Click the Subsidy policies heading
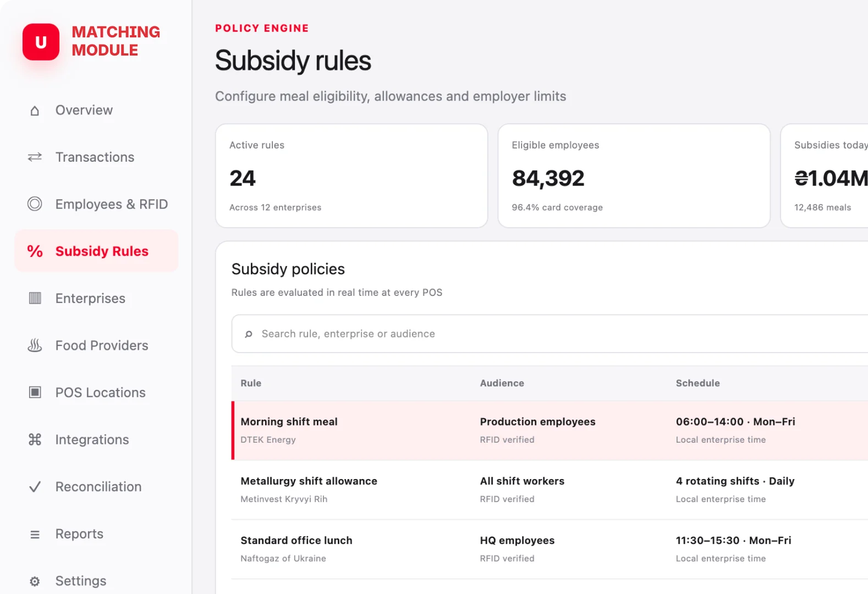Viewport: 868px width, 594px height. [x=288, y=269]
